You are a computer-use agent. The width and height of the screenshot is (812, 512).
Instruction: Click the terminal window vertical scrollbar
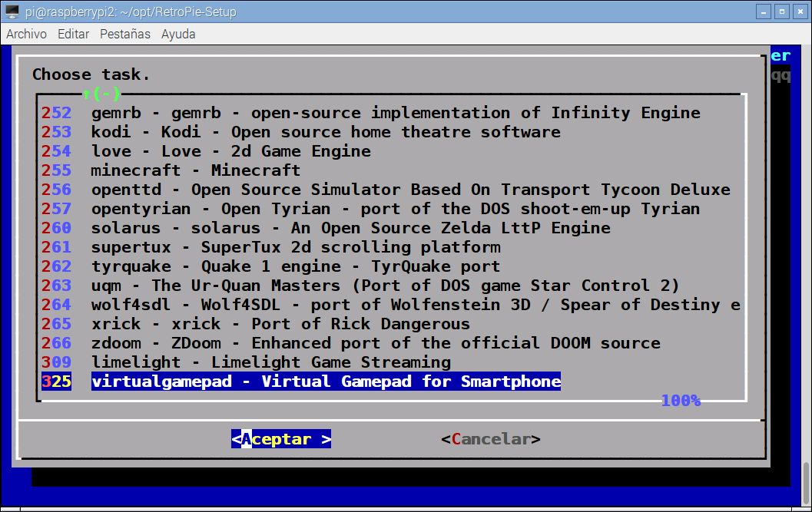pos(807,481)
